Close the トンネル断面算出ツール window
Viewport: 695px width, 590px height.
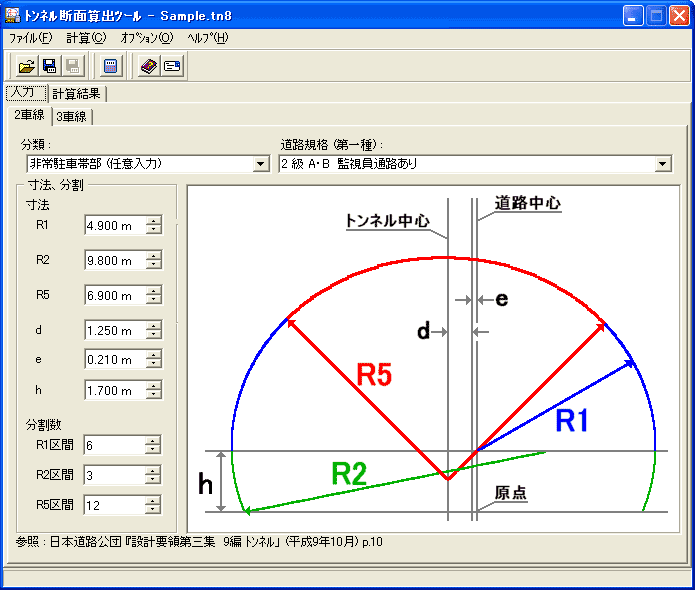[679, 16]
